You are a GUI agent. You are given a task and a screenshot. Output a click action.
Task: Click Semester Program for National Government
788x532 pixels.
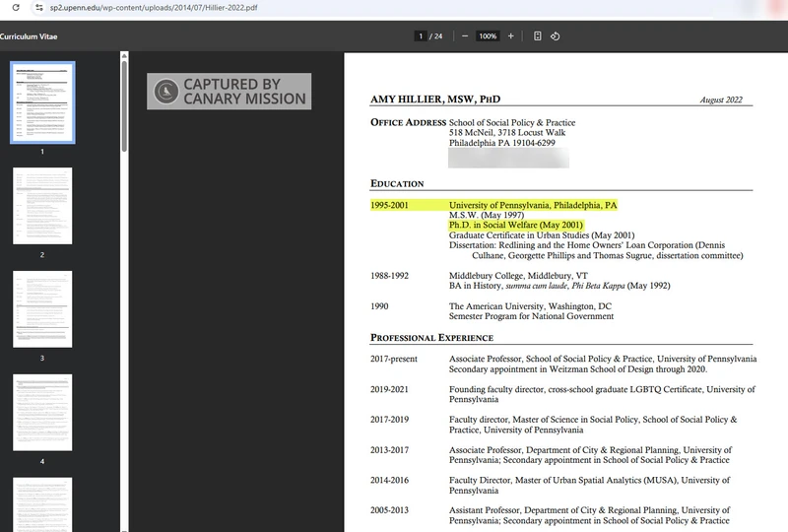[x=531, y=316]
